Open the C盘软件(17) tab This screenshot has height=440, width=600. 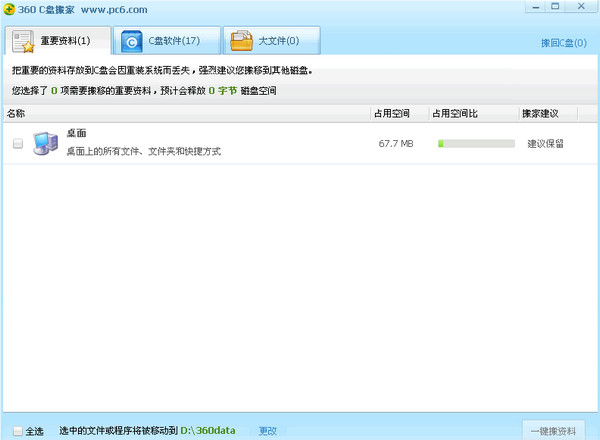[x=167, y=41]
